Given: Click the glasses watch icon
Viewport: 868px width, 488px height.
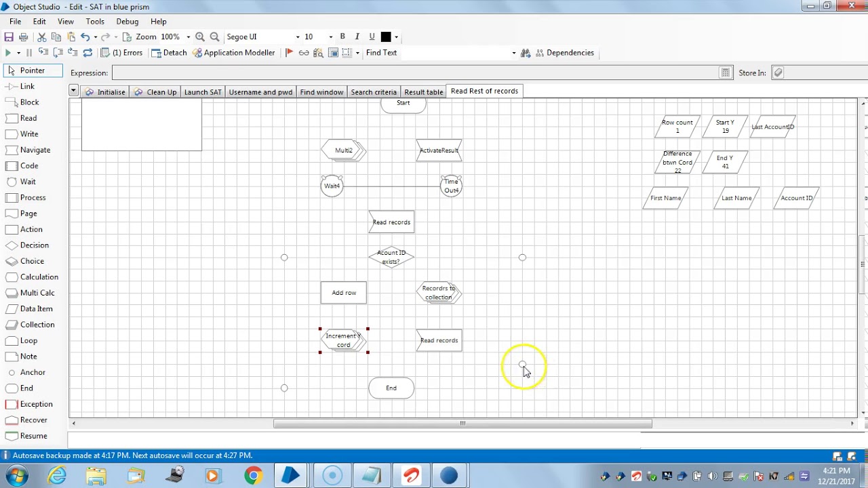Looking at the screenshot, I should pyautogui.click(x=304, y=53).
